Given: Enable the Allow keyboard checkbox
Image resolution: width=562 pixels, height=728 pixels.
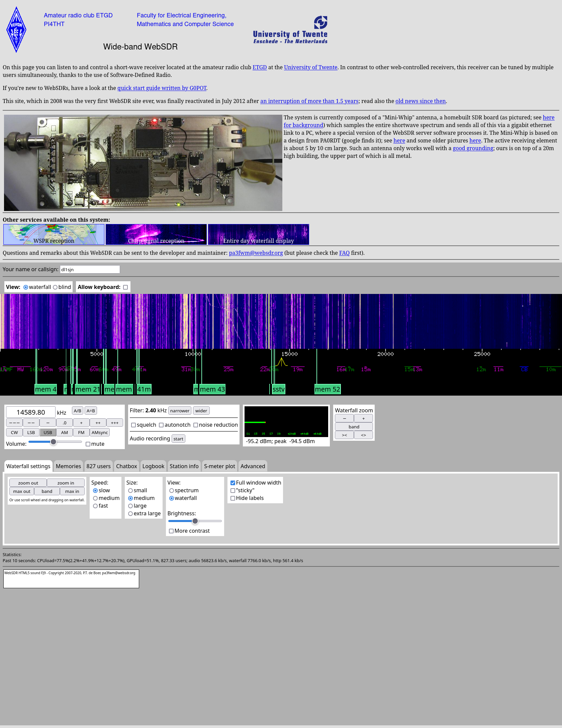Looking at the screenshot, I should (x=125, y=287).
